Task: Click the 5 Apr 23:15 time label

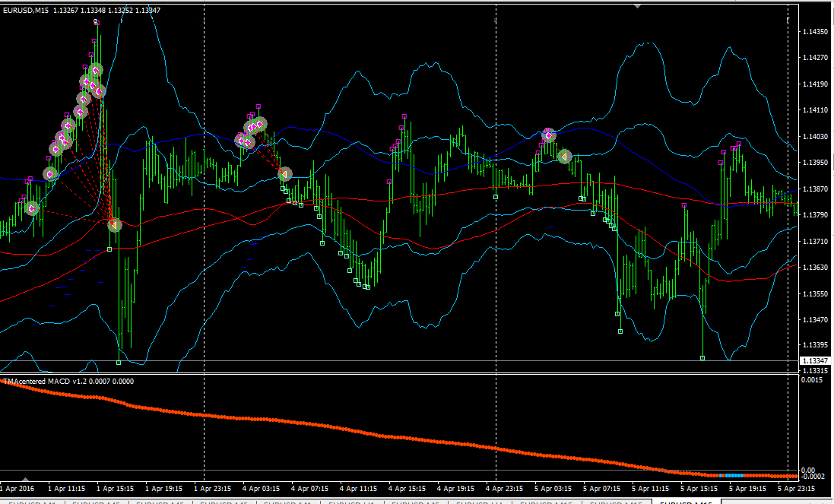Action: (796, 489)
